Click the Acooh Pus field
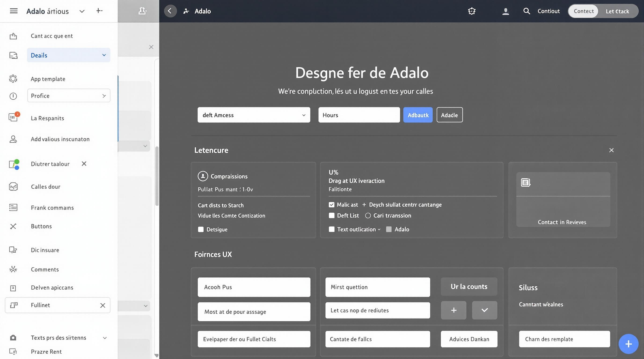This screenshot has width=644, height=359. pyautogui.click(x=254, y=287)
